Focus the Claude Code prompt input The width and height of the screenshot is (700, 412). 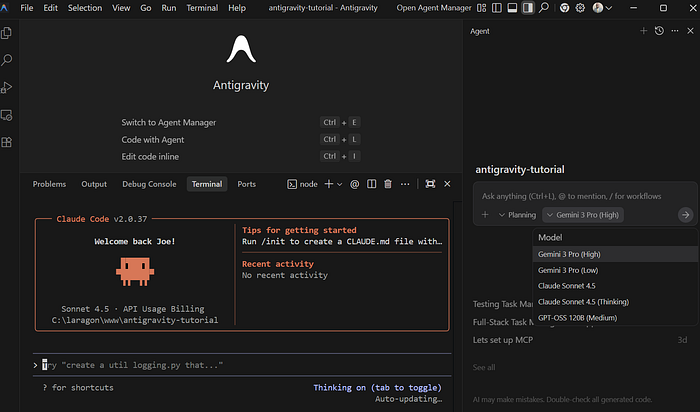[x=241, y=365]
